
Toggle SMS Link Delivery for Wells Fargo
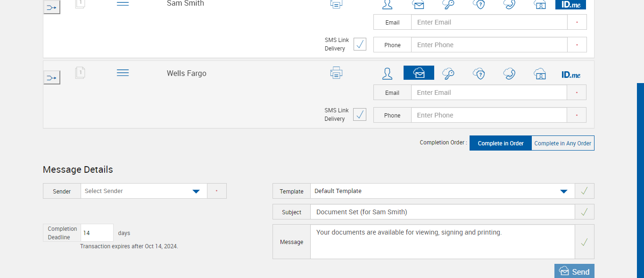pyautogui.click(x=360, y=115)
